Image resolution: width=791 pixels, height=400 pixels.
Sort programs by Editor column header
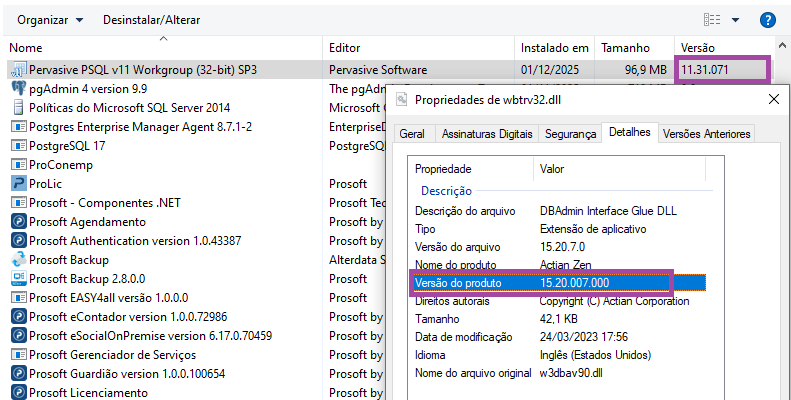click(419, 48)
